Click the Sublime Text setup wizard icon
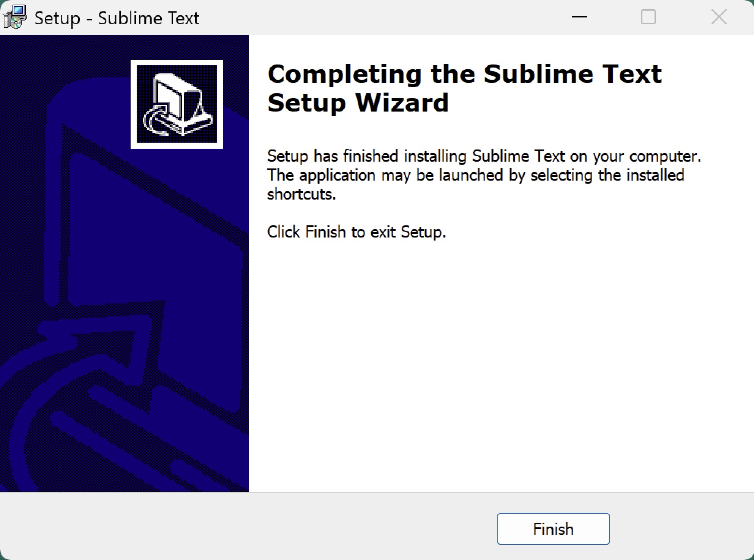This screenshot has height=560, width=754. click(x=176, y=103)
